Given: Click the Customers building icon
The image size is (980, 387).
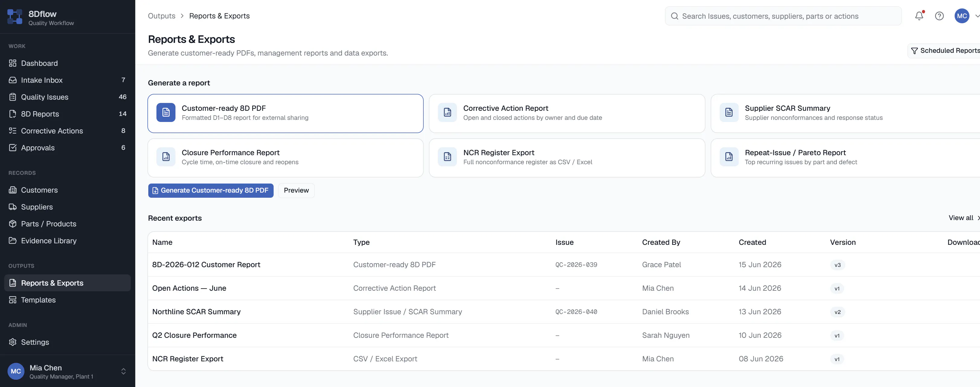Looking at the screenshot, I should pyautogui.click(x=13, y=190).
